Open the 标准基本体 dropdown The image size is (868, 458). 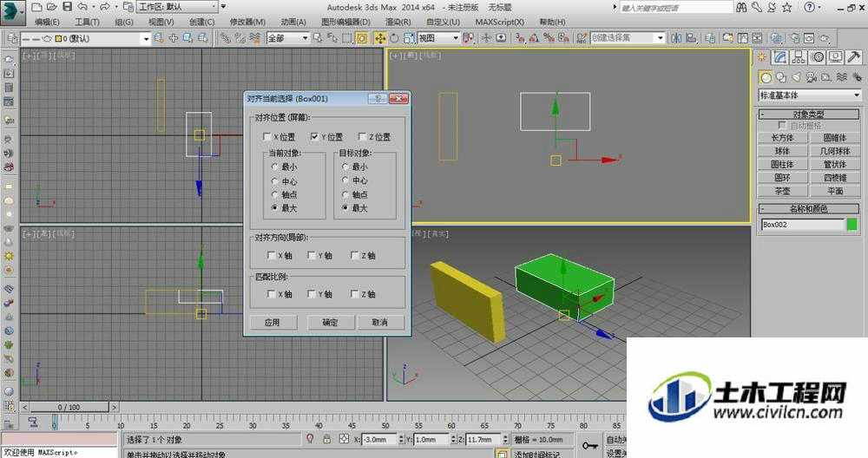tap(810, 95)
